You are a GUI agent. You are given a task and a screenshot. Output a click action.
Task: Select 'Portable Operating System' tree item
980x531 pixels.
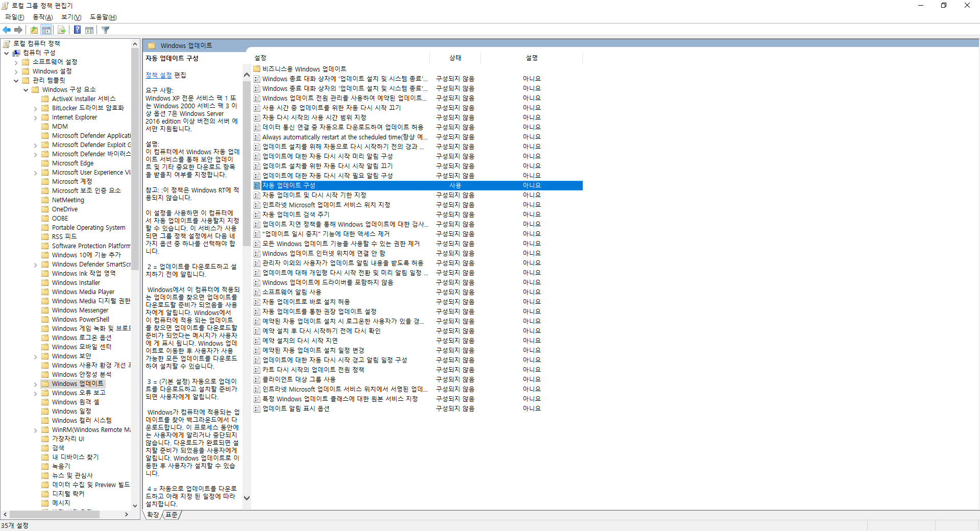click(x=88, y=228)
